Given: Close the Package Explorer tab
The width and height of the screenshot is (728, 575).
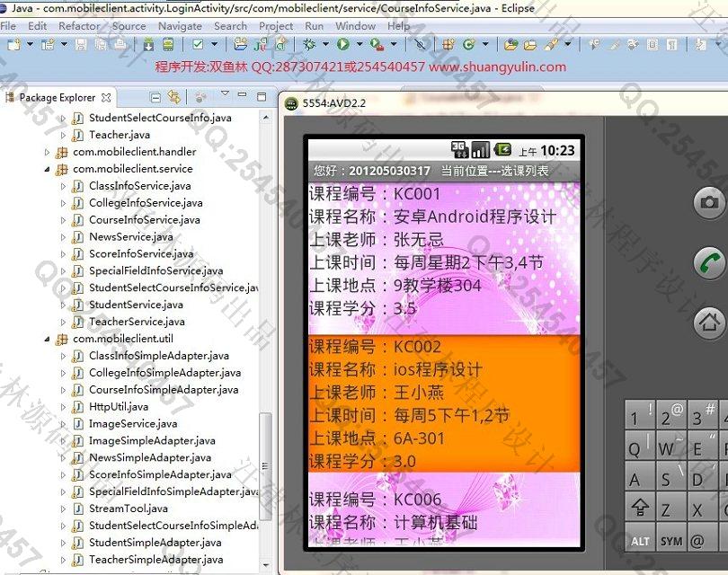Looking at the screenshot, I should (x=106, y=97).
